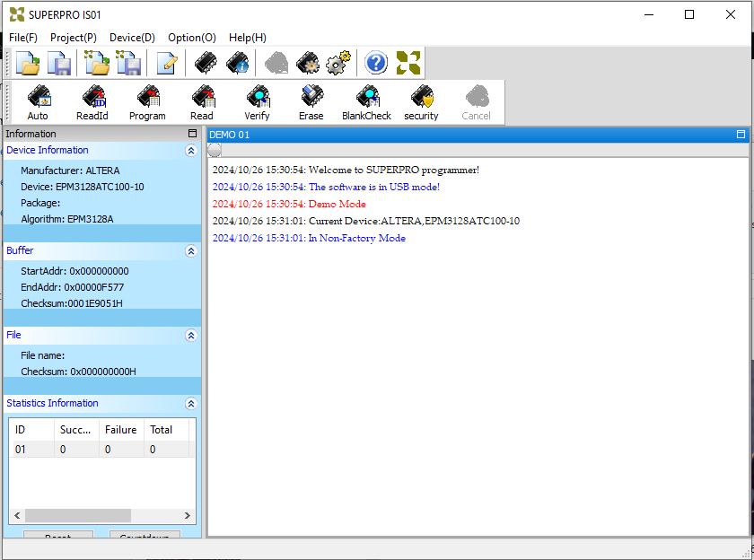Collapse the Buffer section
This screenshot has width=754, height=560.
[191, 251]
